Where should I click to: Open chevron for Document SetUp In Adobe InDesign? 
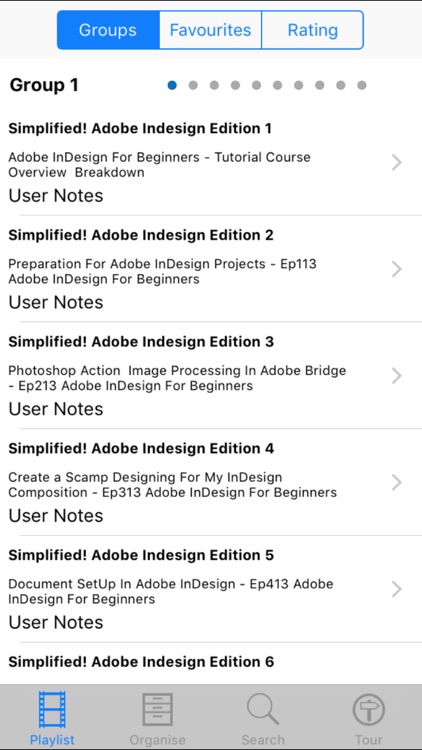point(397,589)
